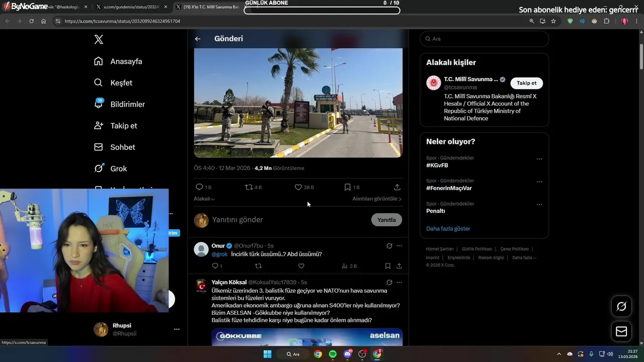Screen dimensions: 644x362
Task: Select the T.C. Millî Savunma browser tab
Action: click(x=210, y=7)
